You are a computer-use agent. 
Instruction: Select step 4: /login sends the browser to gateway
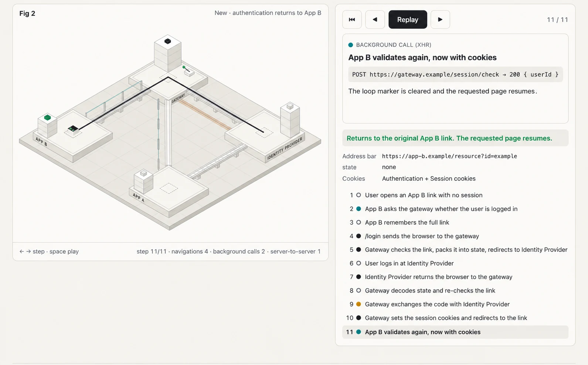point(455,236)
